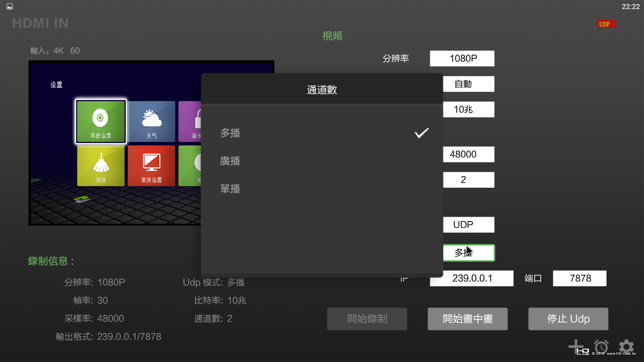
Task: Click the IP address field 239.0.0.1
Action: pos(472,278)
